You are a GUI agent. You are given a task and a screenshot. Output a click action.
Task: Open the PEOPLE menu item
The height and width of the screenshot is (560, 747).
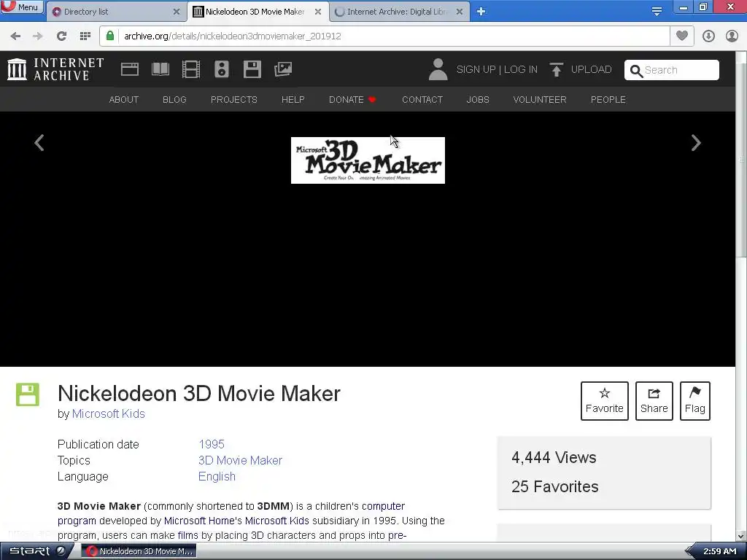(x=608, y=99)
